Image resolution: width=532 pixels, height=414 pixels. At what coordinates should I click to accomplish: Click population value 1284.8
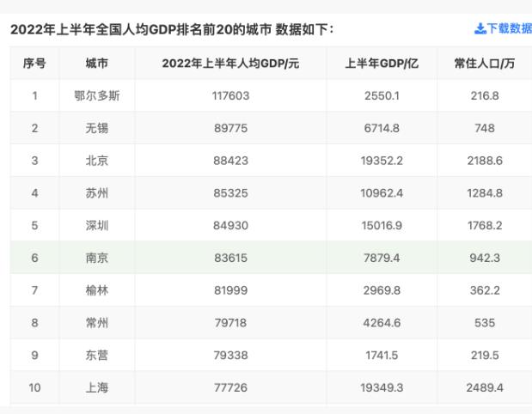pyautogui.click(x=485, y=193)
